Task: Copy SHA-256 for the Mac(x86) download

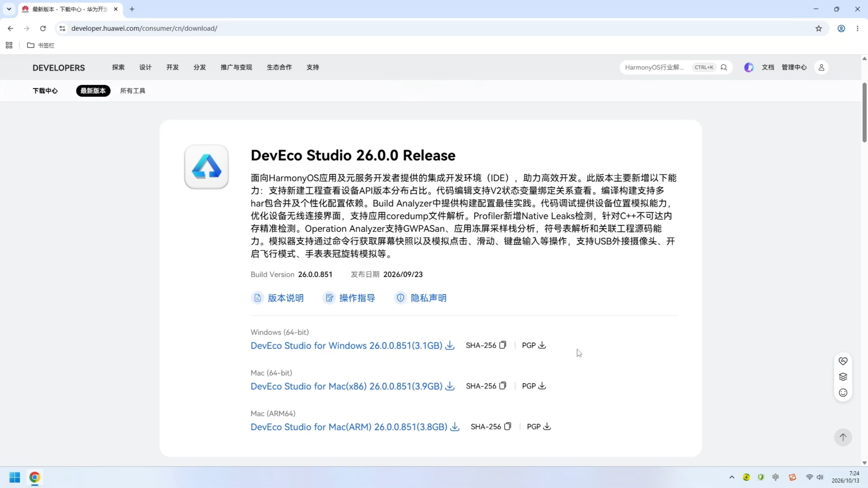Action: [503, 386]
